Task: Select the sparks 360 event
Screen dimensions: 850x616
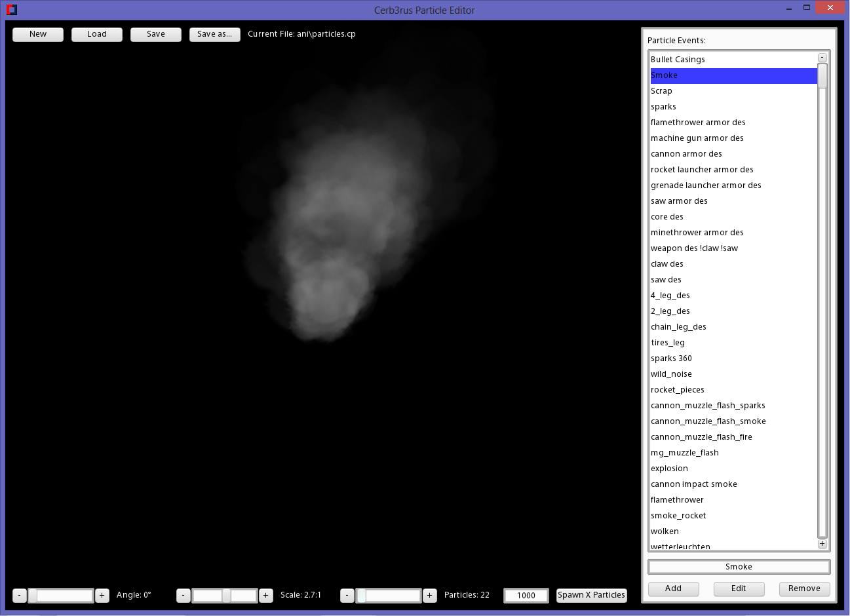Action: click(x=671, y=358)
